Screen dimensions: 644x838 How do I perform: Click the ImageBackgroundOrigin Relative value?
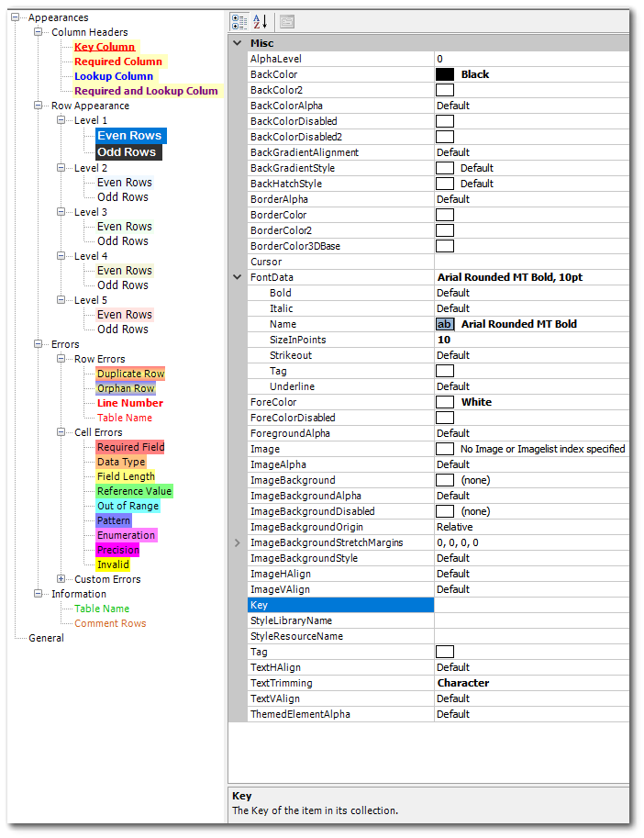[454, 527]
